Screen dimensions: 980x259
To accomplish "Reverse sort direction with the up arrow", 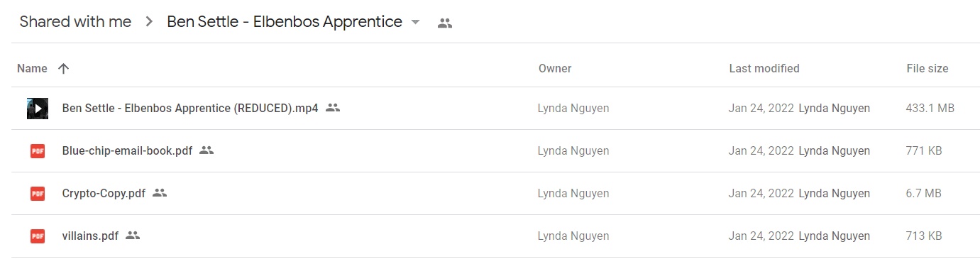I will point(64,69).
